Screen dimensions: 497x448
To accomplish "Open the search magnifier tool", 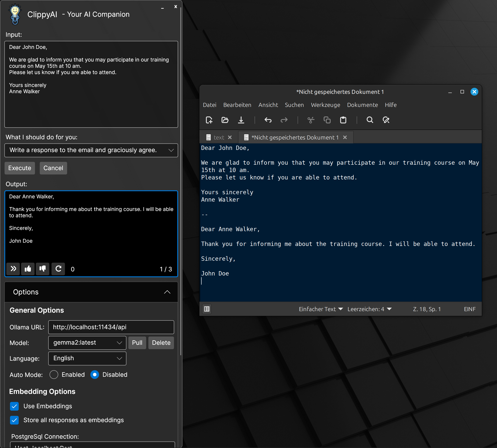I will [369, 120].
